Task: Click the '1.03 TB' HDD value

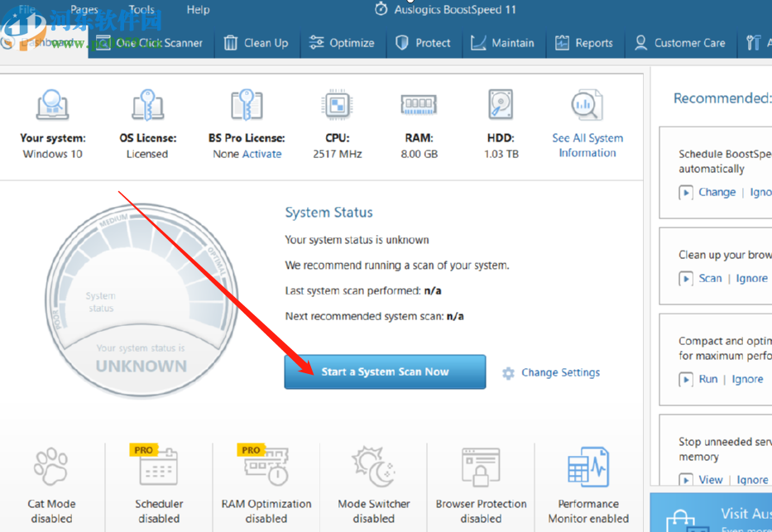Action: tap(501, 154)
